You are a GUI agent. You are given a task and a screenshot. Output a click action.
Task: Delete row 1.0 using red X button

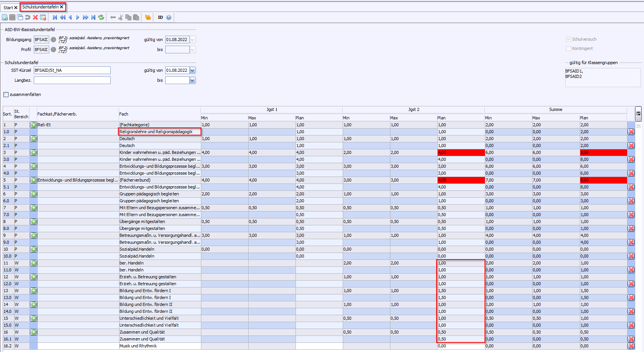[x=631, y=132]
